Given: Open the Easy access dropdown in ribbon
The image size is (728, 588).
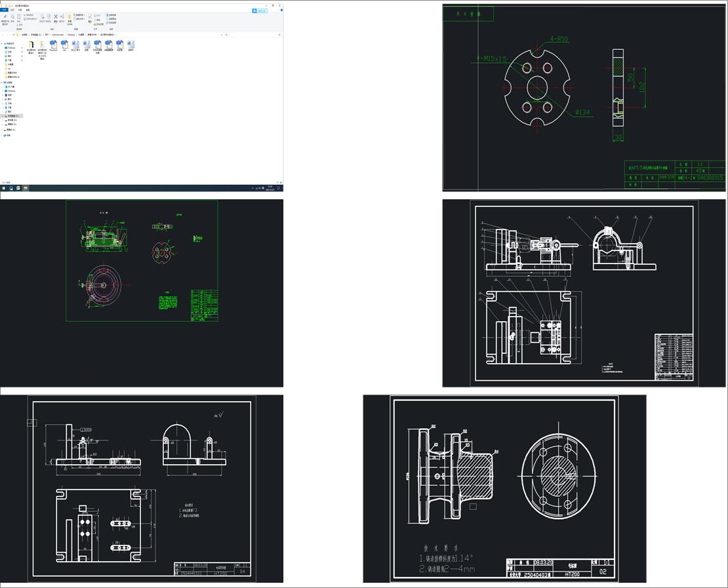Looking at the screenshot, I should point(79,19).
